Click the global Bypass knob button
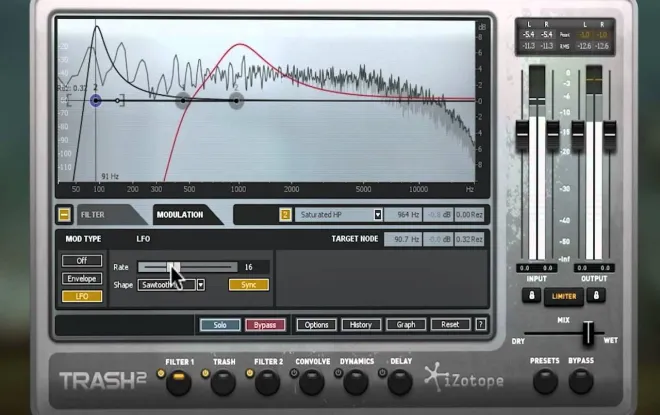 pos(581,381)
